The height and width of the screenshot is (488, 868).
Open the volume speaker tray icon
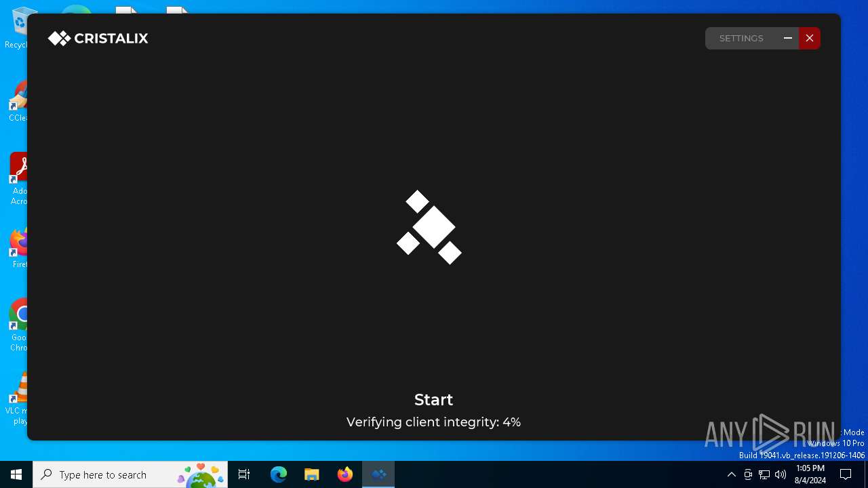[x=781, y=474]
